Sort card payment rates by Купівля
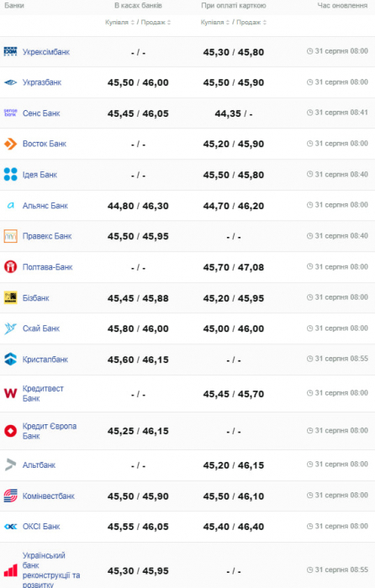Screen dimensions: 375x588 [215, 23]
